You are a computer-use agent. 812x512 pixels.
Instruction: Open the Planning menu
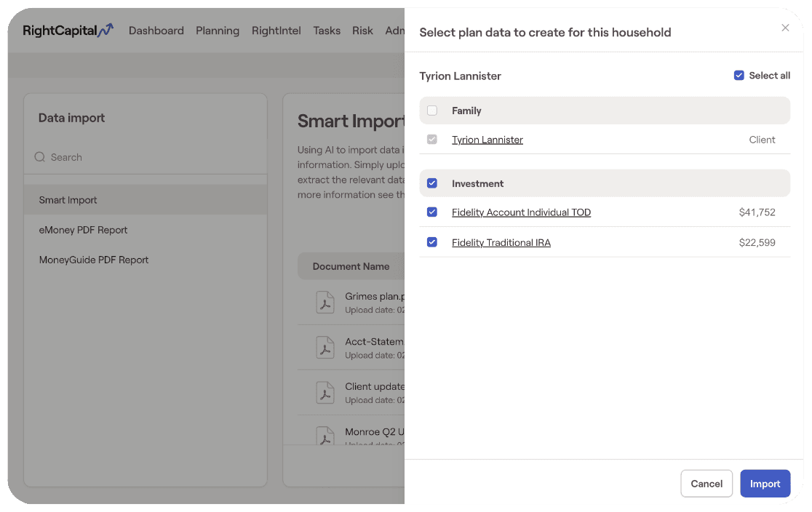tap(218, 31)
